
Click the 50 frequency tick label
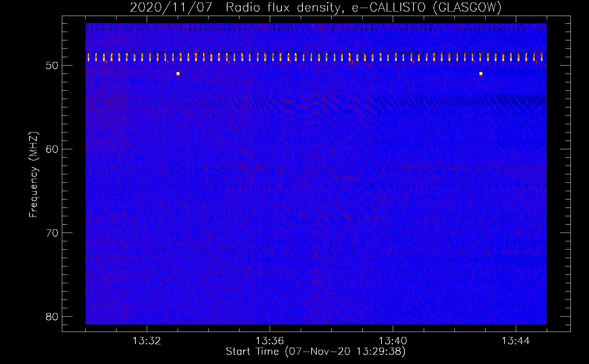(52, 66)
